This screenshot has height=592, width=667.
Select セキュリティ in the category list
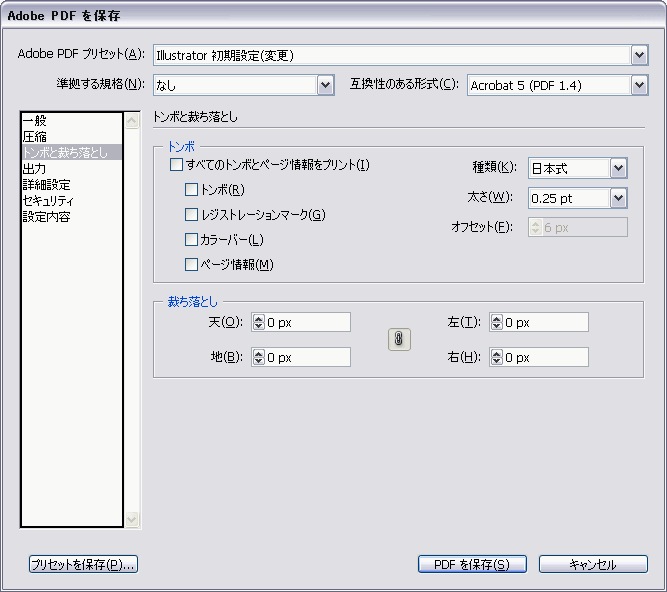tap(71, 201)
